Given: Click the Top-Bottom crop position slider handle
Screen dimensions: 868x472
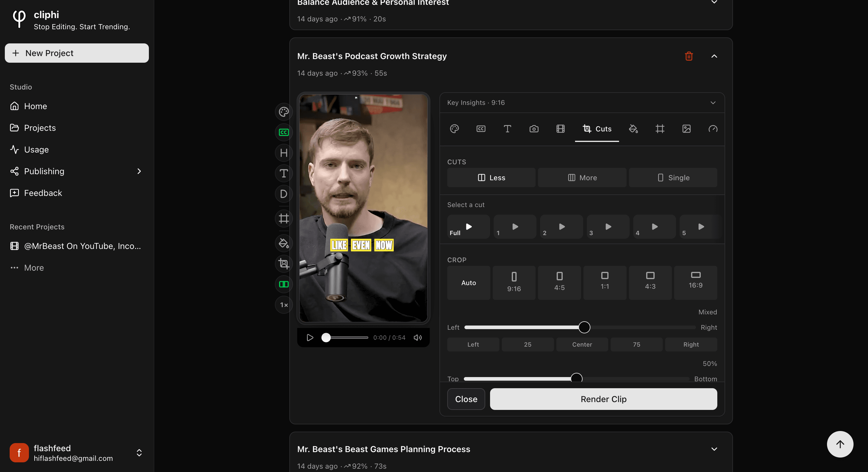Looking at the screenshot, I should [577, 378].
